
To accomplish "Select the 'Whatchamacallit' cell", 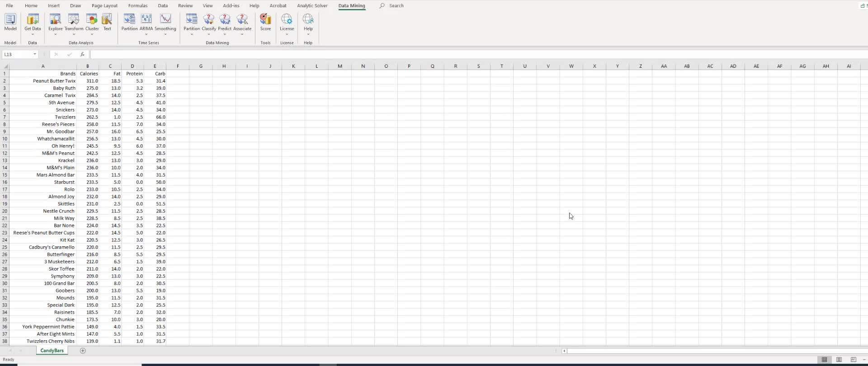I will [43, 139].
